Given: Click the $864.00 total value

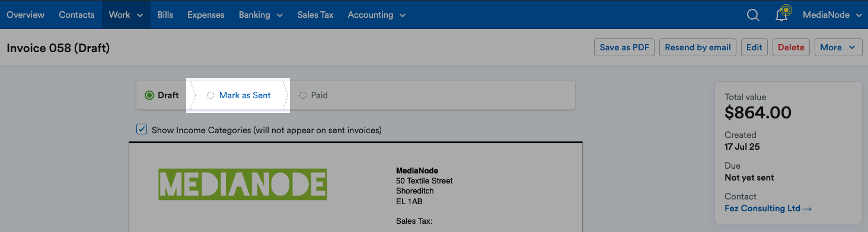Looking at the screenshot, I should click(x=758, y=112).
